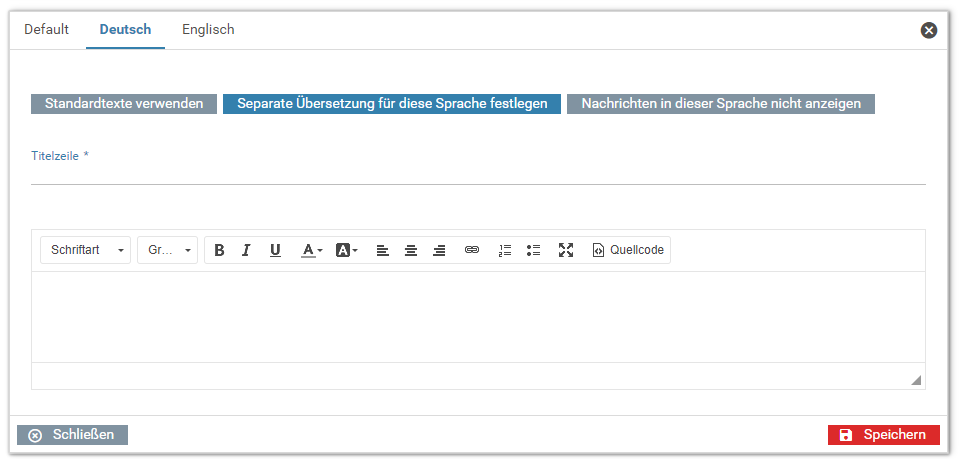Select 'Nachrichten in dieser Sprache nicht anzeigen'
Screen dimensions: 959x459
721,104
